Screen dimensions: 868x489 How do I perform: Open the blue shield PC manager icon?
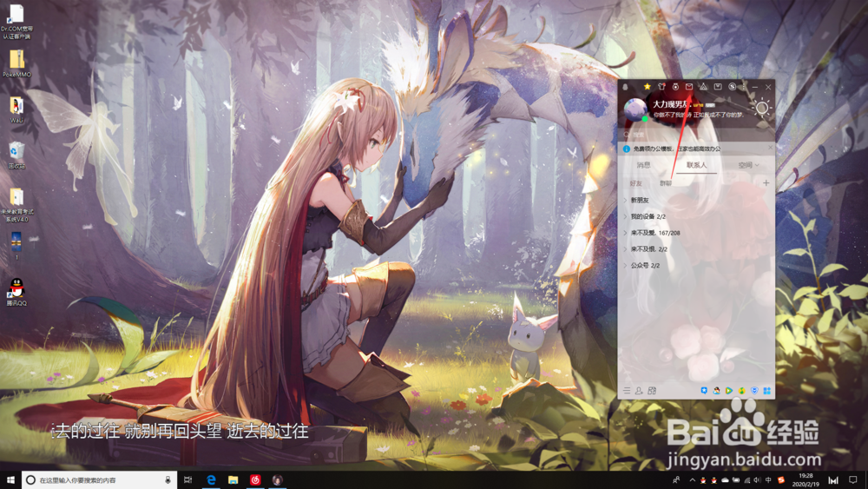click(x=754, y=391)
